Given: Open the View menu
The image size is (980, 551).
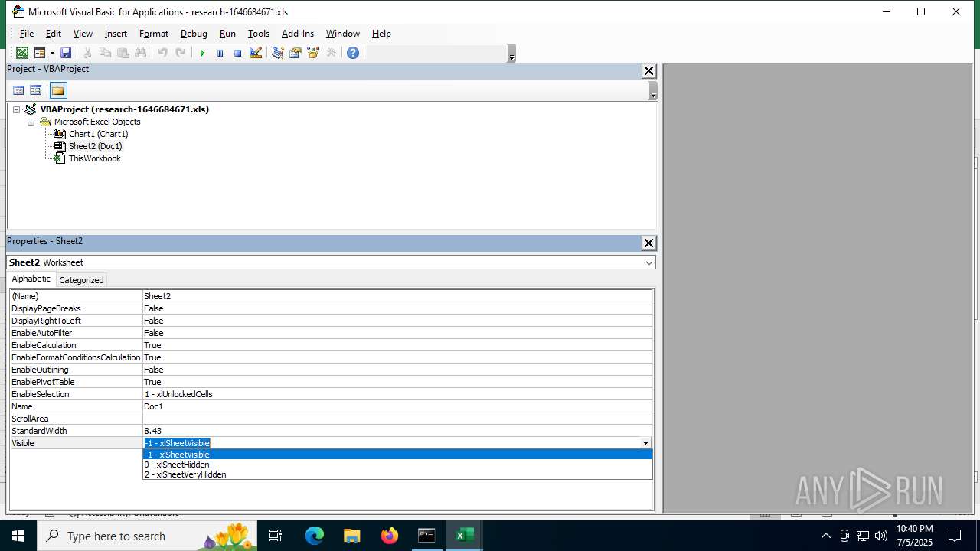Looking at the screenshot, I should point(83,34).
